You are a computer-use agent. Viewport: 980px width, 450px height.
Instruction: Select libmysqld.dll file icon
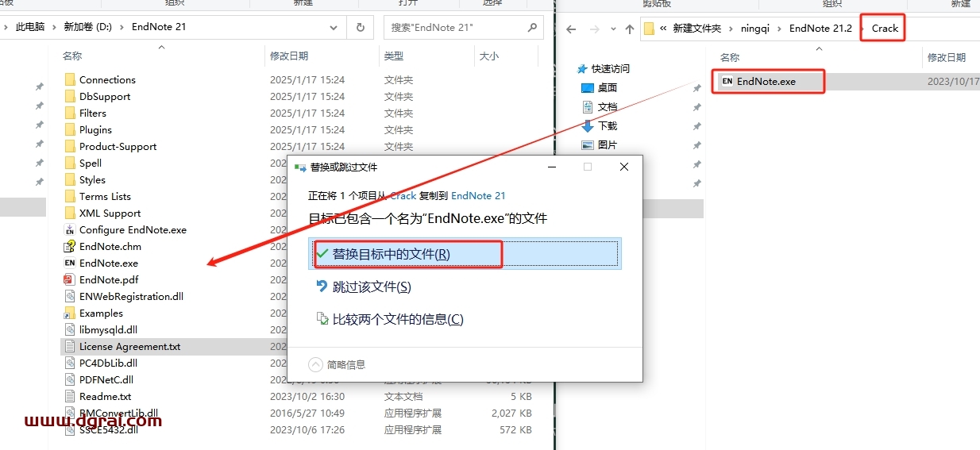click(70, 329)
